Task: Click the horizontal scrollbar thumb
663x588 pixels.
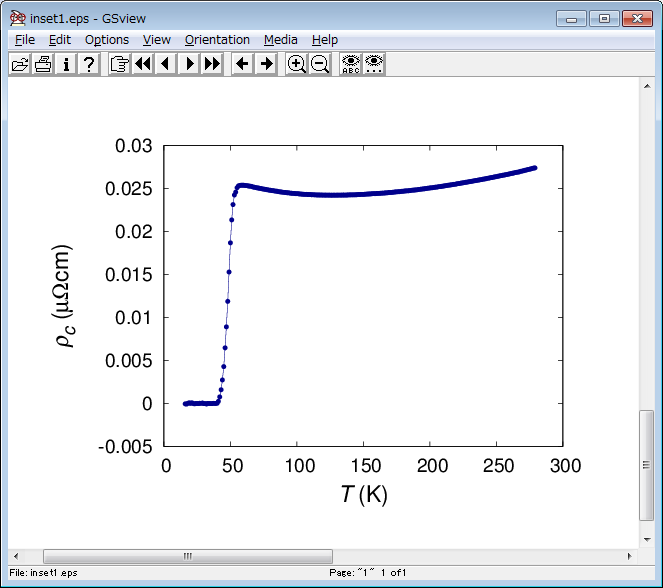Action: point(187,556)
